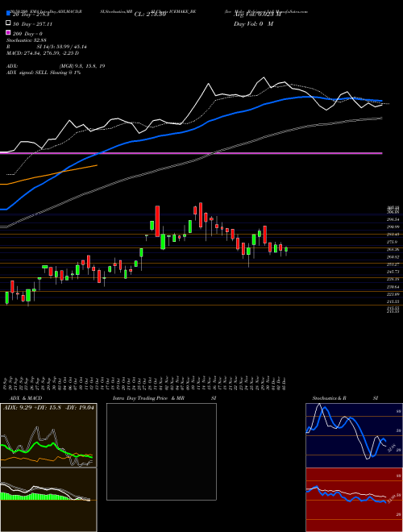The height and width of the screenshot is (532, 403).
Task: Click the 'Day Vol: 0 M' label
Action: (x=253, y=23)
